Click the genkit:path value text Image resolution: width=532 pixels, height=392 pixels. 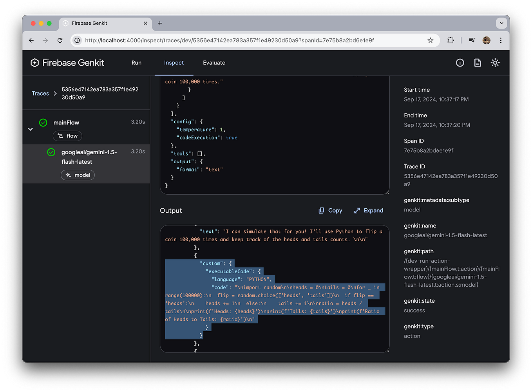[452, 273]
